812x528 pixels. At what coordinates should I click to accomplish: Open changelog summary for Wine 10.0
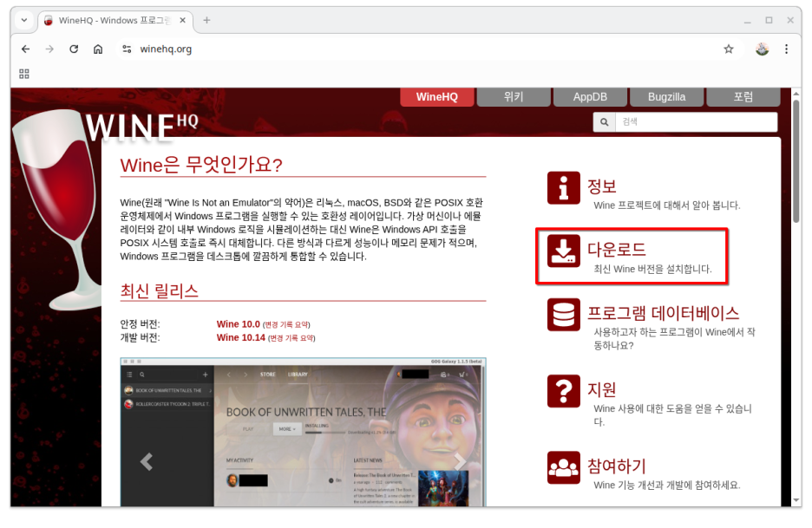click(x=286, y=325)
